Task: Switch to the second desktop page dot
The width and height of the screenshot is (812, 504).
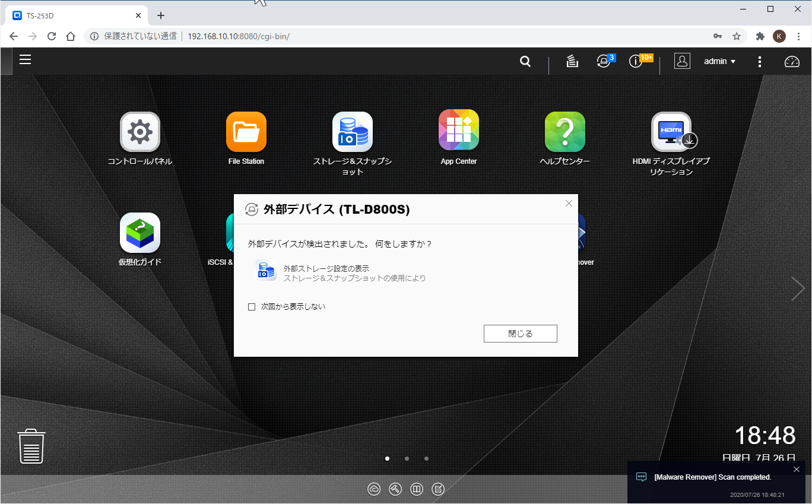Action: 407,458
